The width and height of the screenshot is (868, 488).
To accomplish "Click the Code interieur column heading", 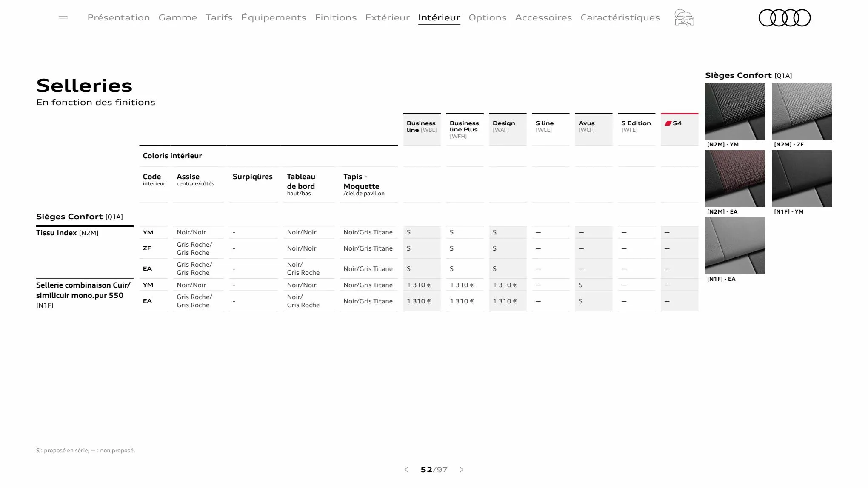I will [154, 179].
